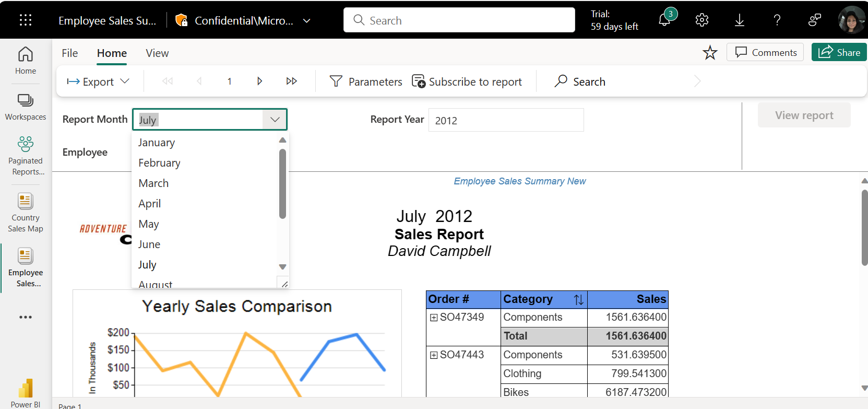Viewport: 868px width, 409px height.
Task: Click the Share button
Action: pyautogui.click(x=839, y=52)
